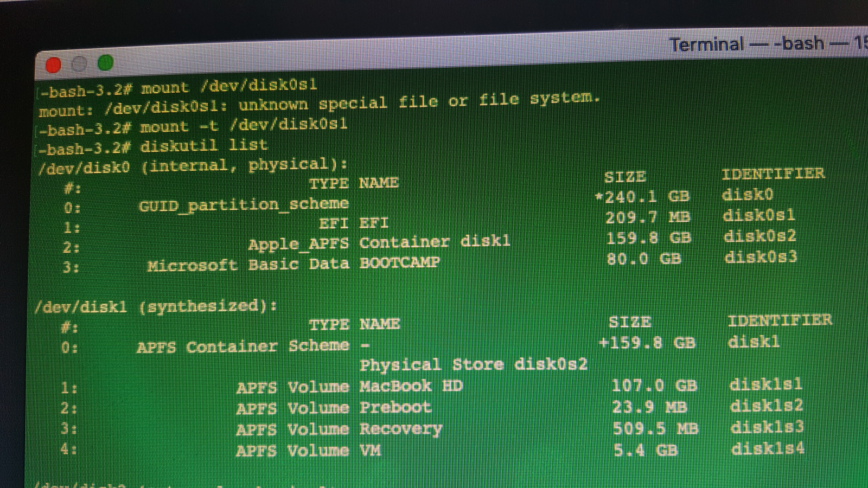Click the 'disk1s3' identifier

pos(767,427)
